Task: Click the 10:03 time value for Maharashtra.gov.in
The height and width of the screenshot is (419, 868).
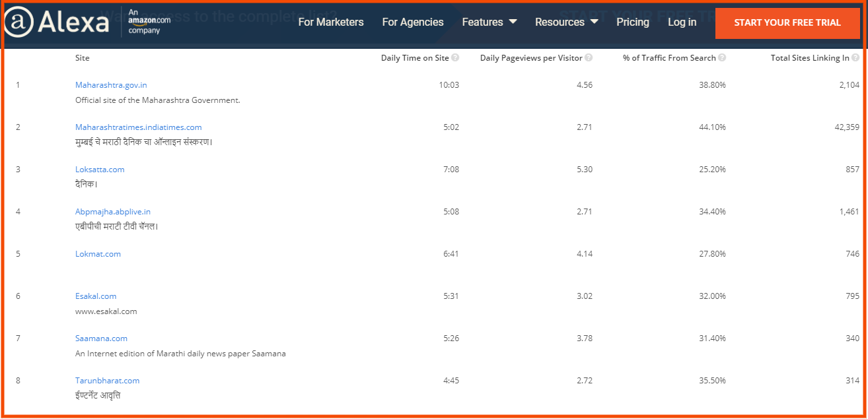Action: [449, 85]
